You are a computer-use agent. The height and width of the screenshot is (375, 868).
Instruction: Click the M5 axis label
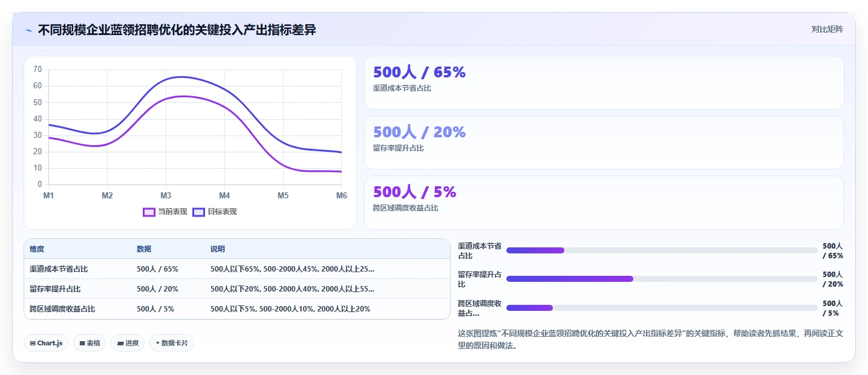click(x=283, y=195)
